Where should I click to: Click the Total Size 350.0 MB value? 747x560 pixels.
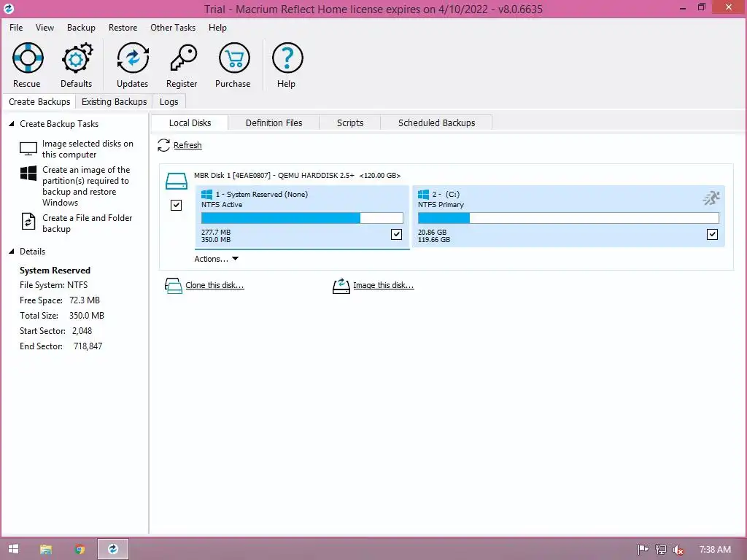point(86,316)
